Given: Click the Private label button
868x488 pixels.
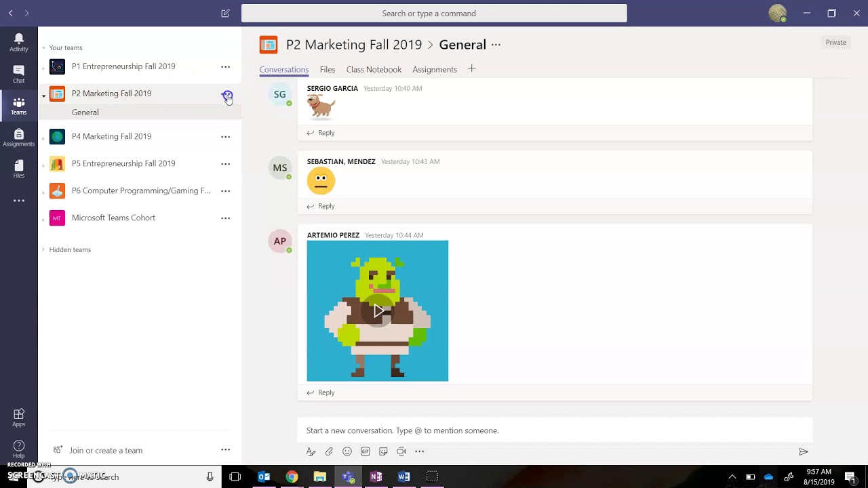Looking at the screenshot, I should coord(835,42).
